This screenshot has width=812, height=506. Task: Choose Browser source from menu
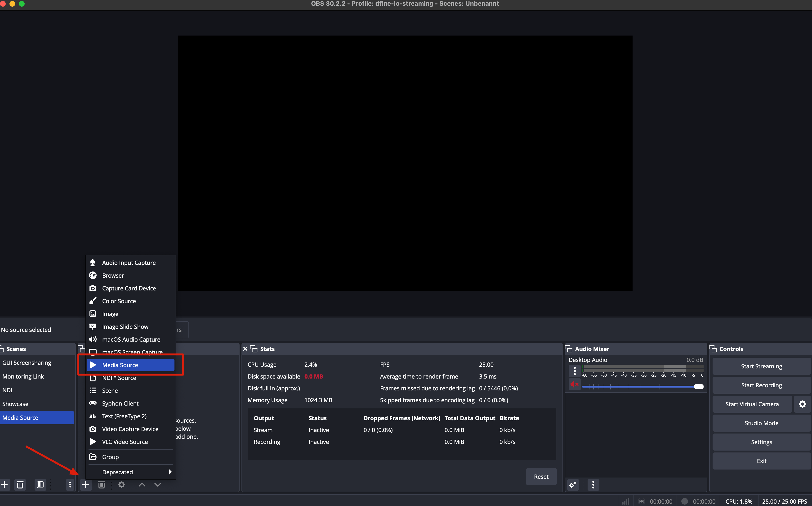[130, 276]
